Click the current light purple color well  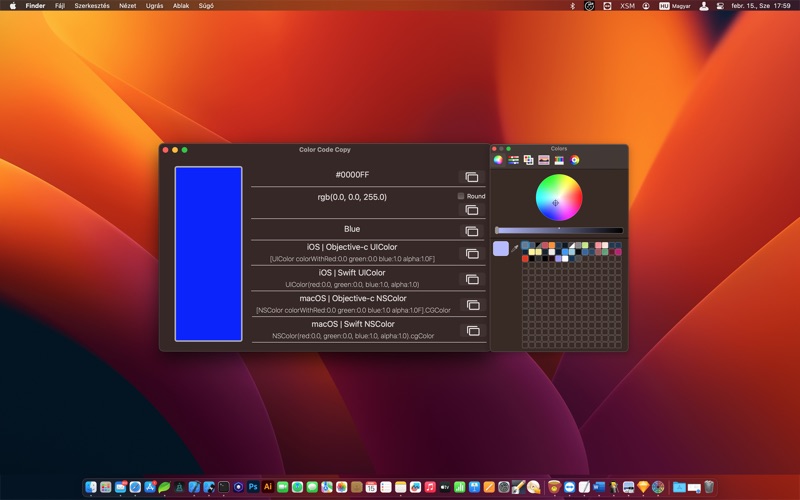501,248
